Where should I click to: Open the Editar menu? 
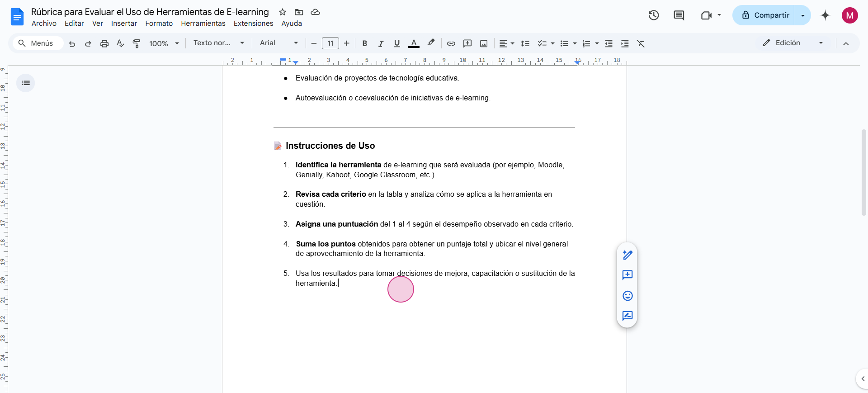click(x=74, y=24)
